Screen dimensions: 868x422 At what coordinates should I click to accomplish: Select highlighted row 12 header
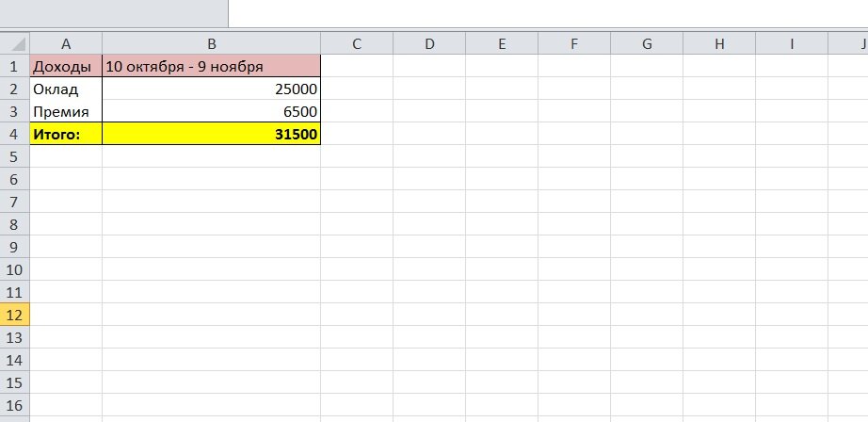click(x=14, y=315)
